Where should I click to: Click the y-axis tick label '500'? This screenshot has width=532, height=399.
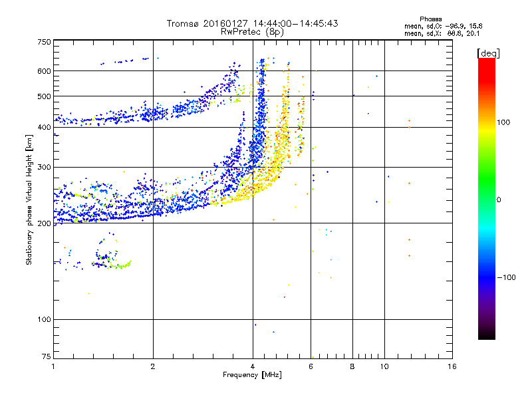click(45, 96)
